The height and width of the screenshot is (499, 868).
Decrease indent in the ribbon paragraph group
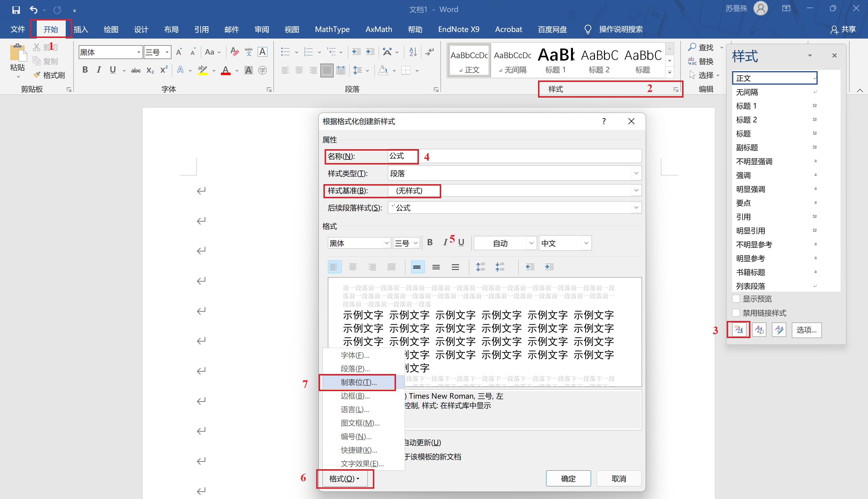tap(356, 52)
